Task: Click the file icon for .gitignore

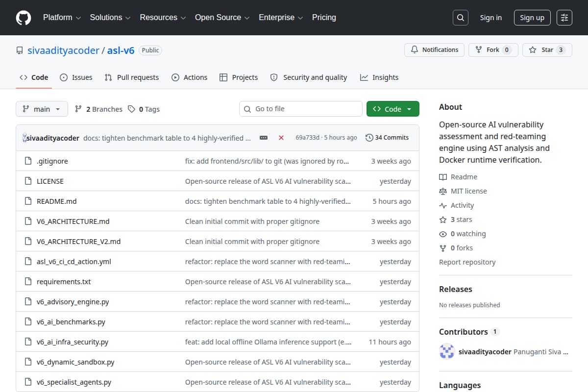Action: coord(28,161)
